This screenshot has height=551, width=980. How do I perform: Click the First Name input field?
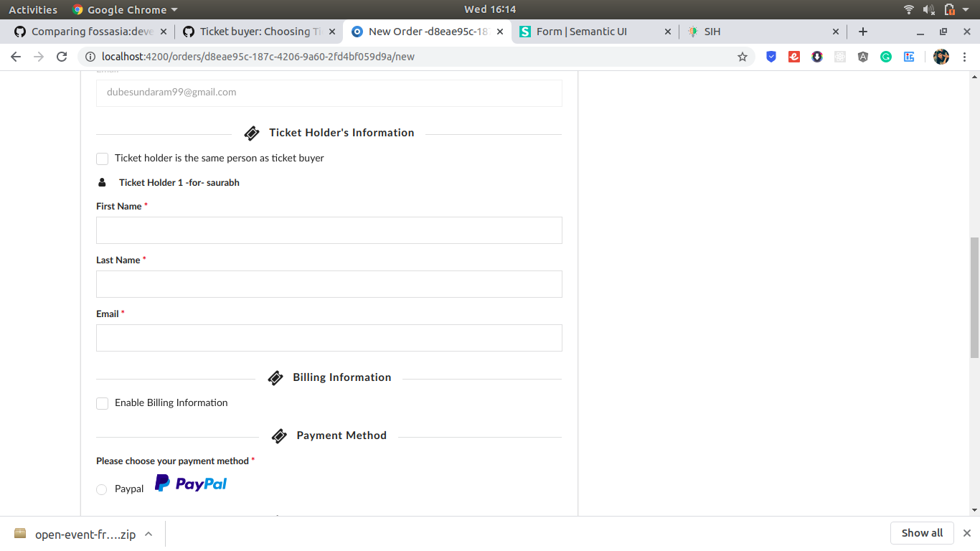click(329, 230)
